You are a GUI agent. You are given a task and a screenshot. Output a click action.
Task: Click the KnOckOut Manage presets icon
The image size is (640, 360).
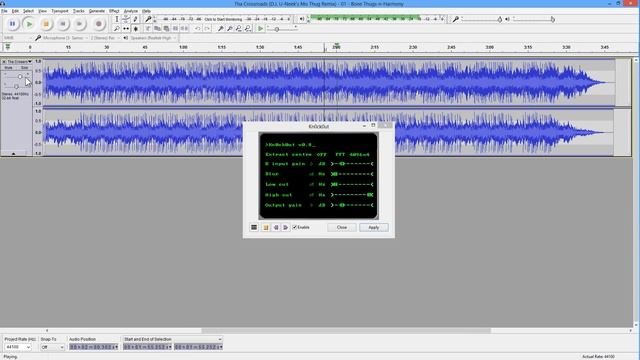pos(254,227)
